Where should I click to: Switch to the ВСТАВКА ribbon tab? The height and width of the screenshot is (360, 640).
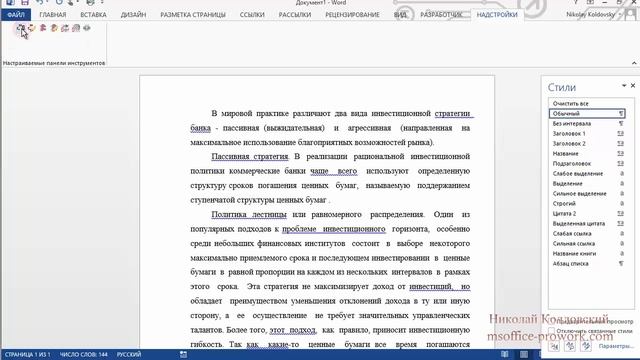(93, 15)
